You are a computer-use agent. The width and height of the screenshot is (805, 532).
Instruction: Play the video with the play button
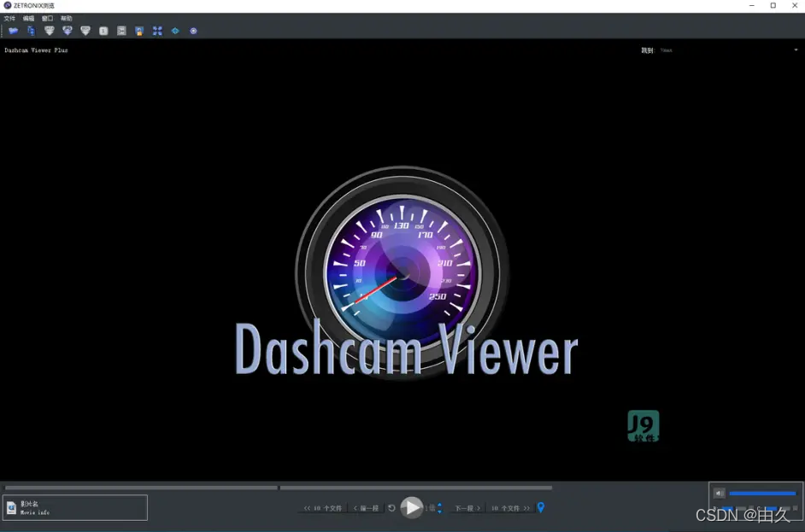[412, 508]
